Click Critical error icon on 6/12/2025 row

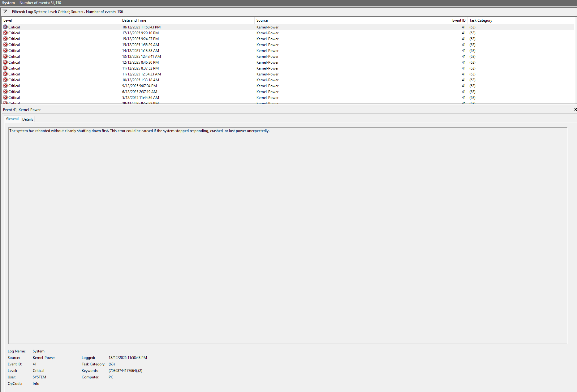coord(5,92)
